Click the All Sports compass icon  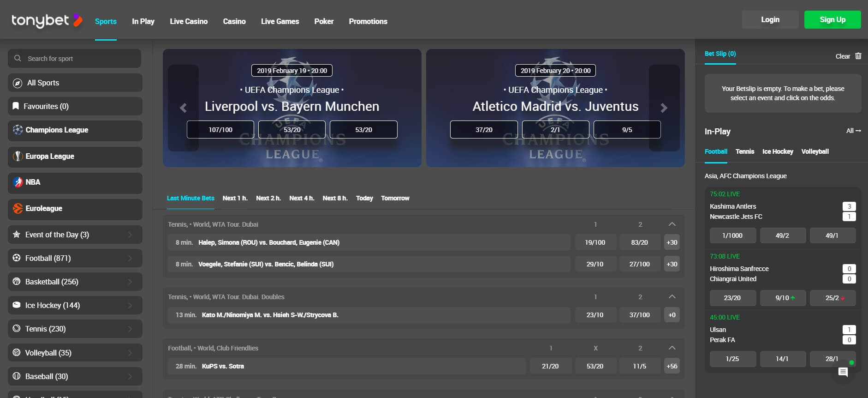[18, 83]
